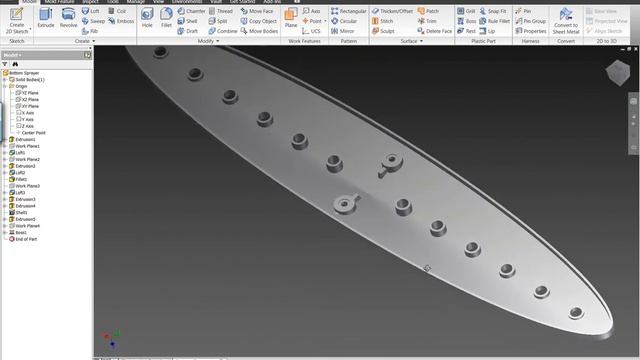640x360 pixels.
Task: Add a harness Pin Group
Action: [x=531, y=21]
